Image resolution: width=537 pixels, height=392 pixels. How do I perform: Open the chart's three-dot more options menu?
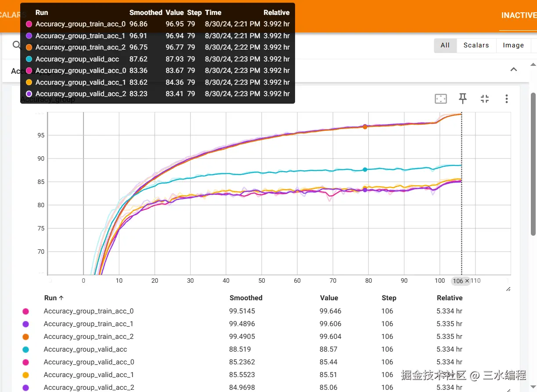click(x=506, y=99)
